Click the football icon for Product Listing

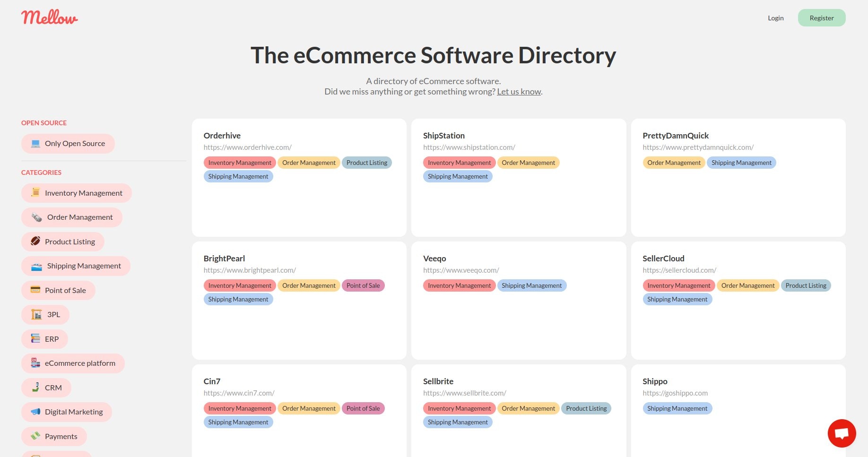pos(35,241)
